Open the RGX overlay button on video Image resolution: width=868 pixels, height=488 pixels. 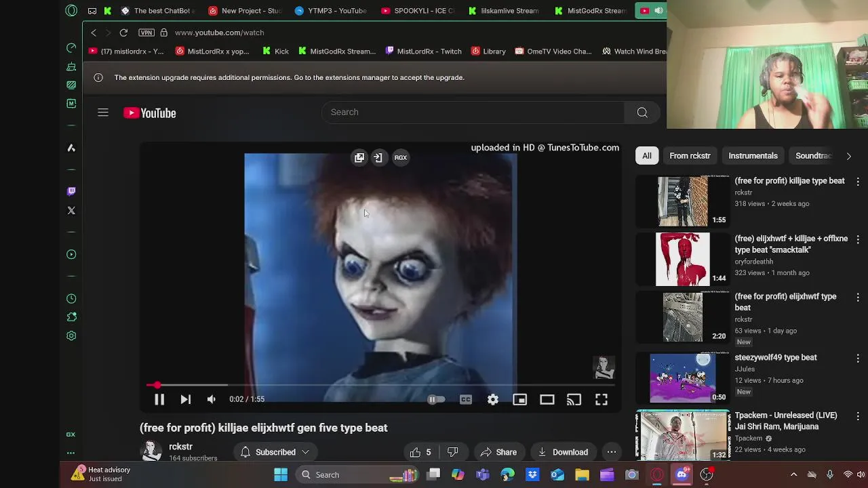(401, 157)
